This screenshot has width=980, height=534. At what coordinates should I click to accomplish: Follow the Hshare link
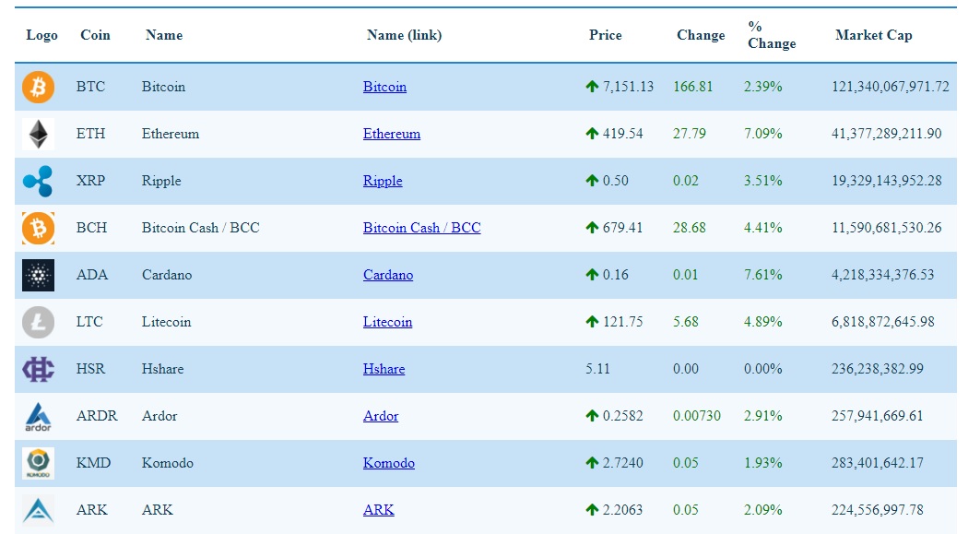point(384,369)
